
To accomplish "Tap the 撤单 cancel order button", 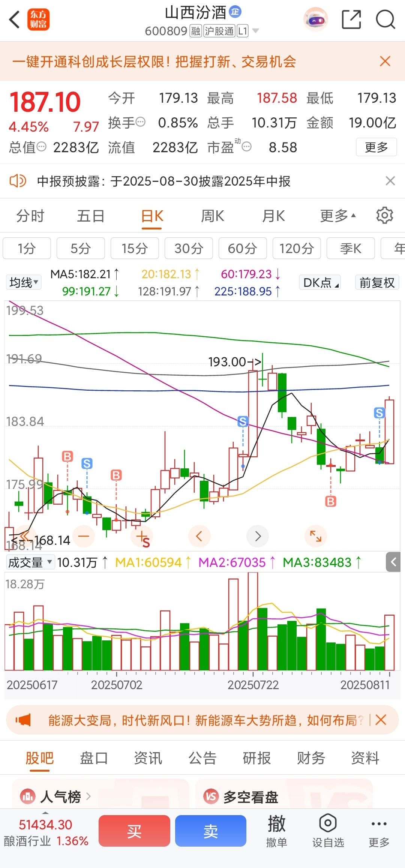I will [277, 831].
